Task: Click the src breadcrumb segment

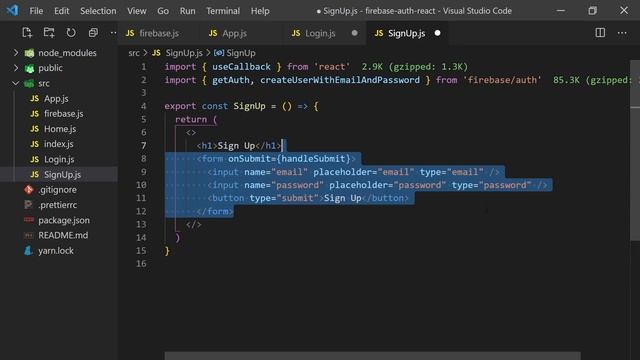Action: click(x=134, y=53)
